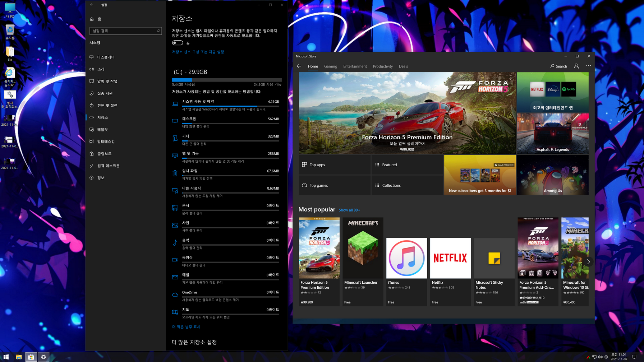
Task: Open the OneDrive storage category
Action: [226, 296]
